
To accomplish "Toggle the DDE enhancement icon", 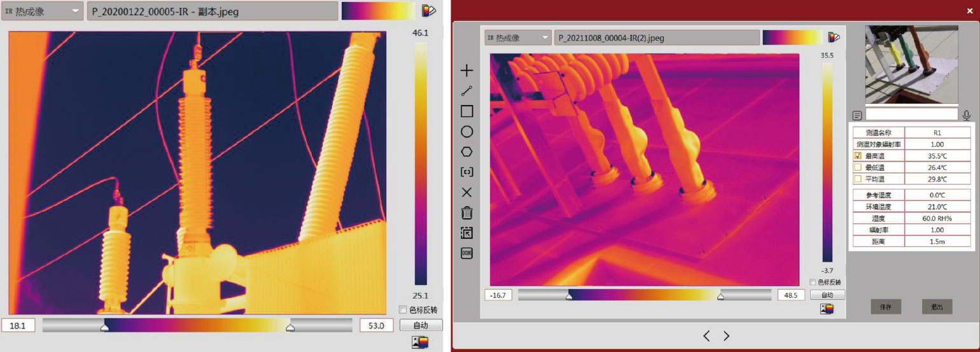I will tap(466, 253).
